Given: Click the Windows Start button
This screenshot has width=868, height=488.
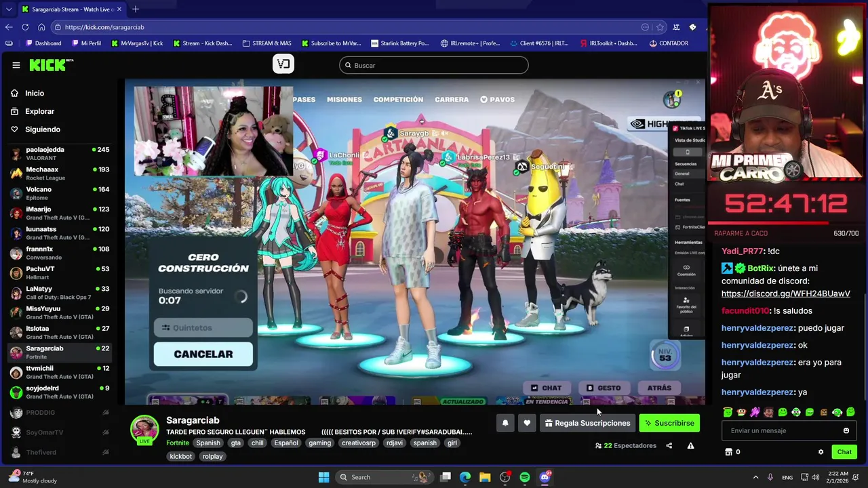Looking at the screenshot, I should pyautogui.click(x=323, y=477).
